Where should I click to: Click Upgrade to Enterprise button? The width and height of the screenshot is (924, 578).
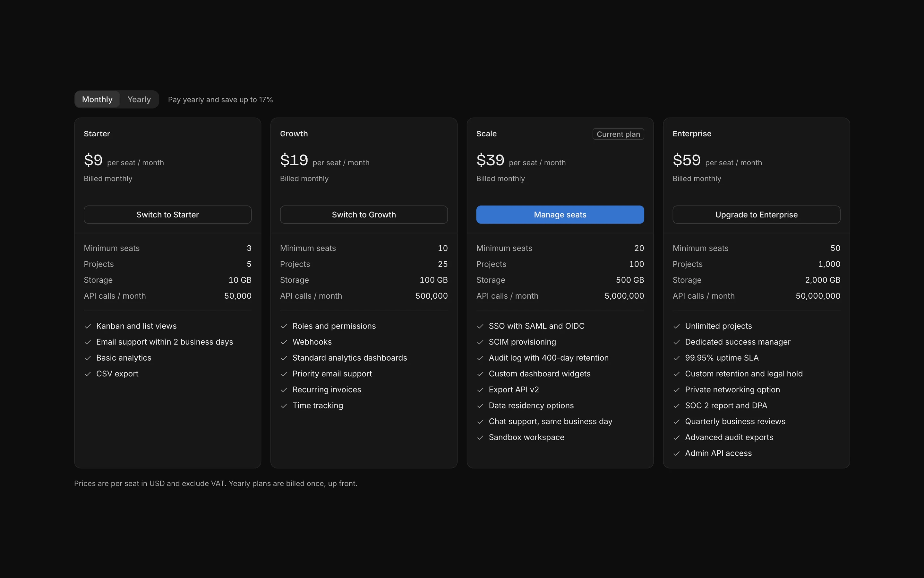coord(757,215)
